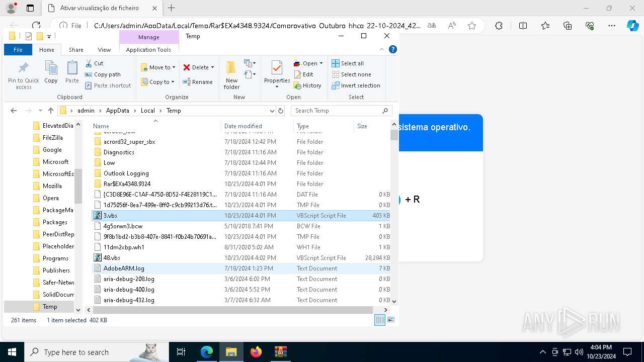Add page to Edge favorites star
This screenshot has width=644, height=362.
pos(472,26)
